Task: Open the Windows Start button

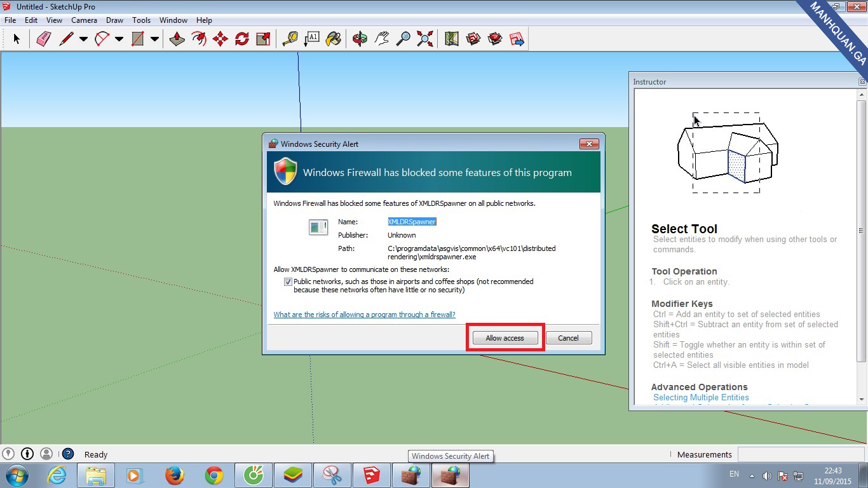Action: coord(17,475)
